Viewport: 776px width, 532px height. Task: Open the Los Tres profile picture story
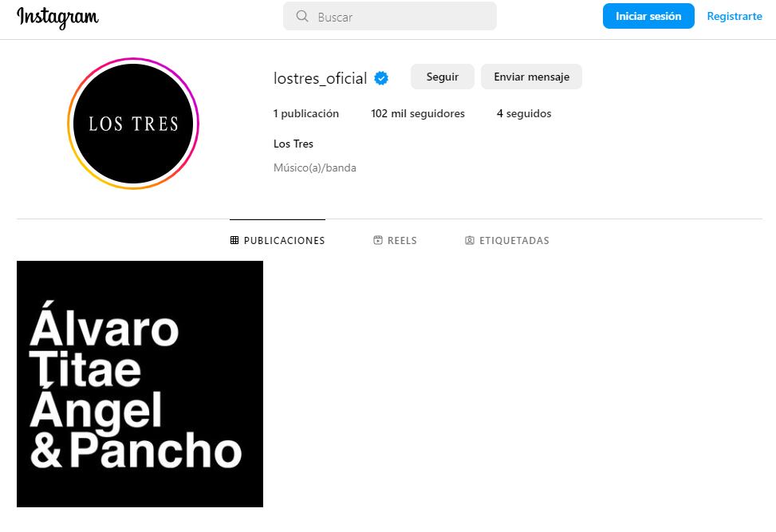pos(133,123)
